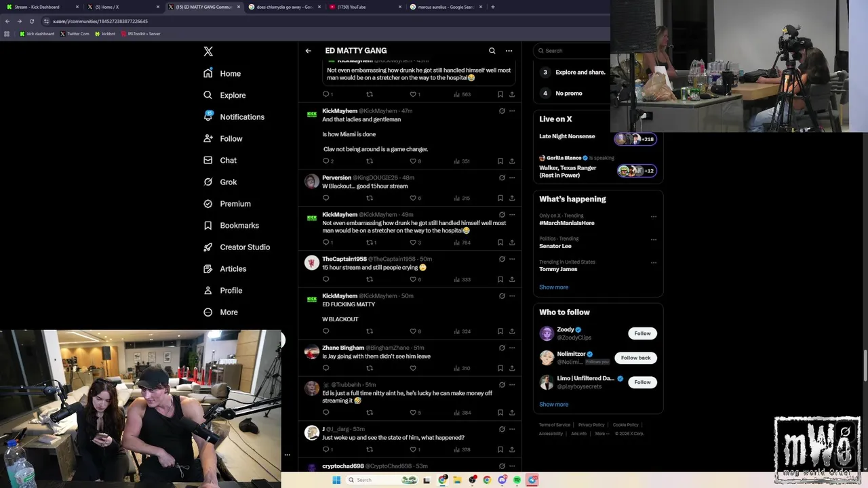Screen dimensions: 868x488
Task: Open options for #MarchManiaIsHere trend
Action: point(654,217)
